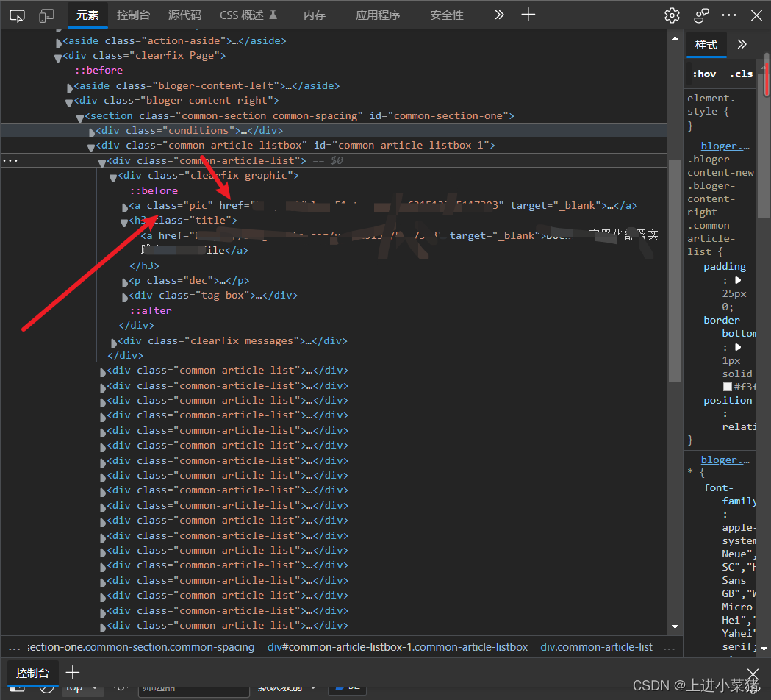Expand the a class pic node
This screenshot has height=700, width=771.
click(x=125, y=207)
